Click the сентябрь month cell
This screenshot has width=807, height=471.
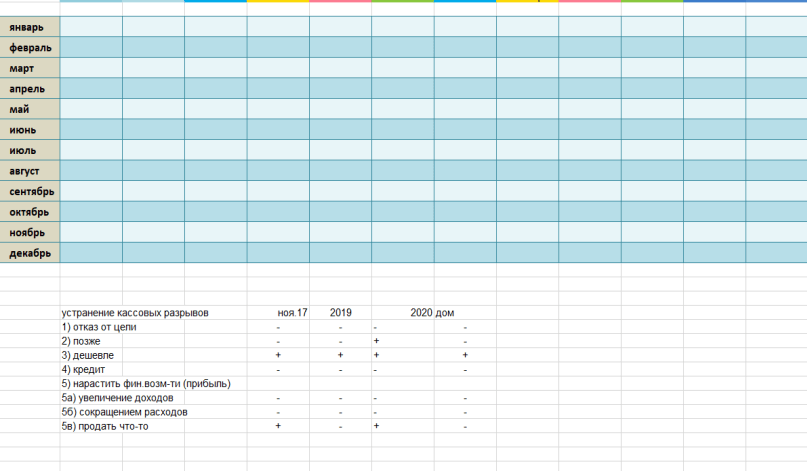click(30, 191)
